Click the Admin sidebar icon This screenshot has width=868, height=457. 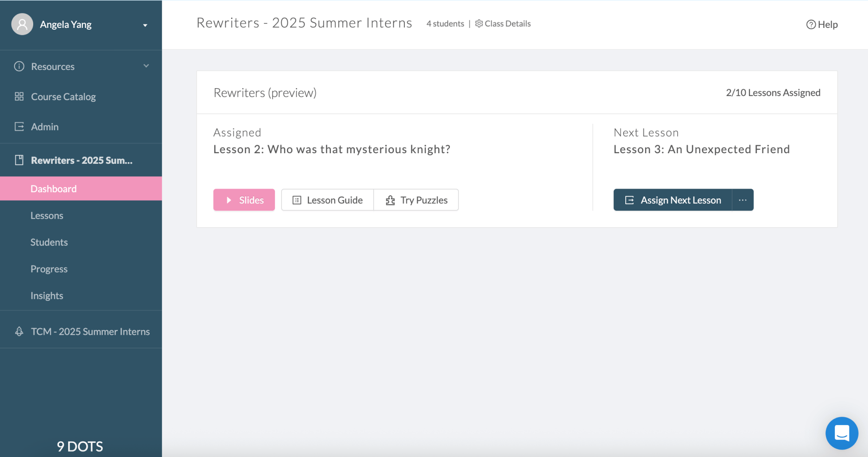click(x=19, y=127)
